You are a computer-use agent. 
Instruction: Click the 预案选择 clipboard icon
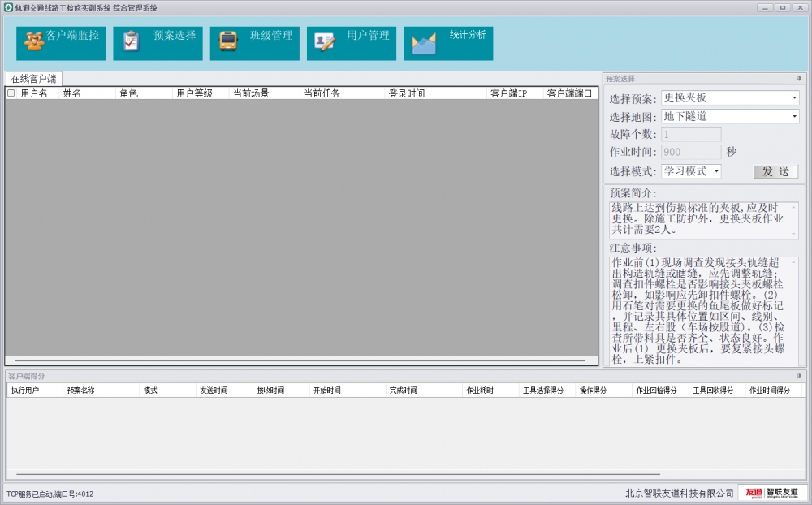(x=131, y=41)
